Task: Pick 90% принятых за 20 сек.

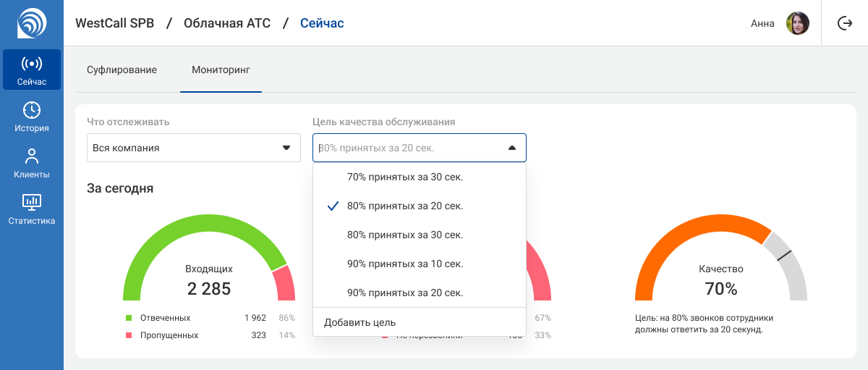Action: 404,293
